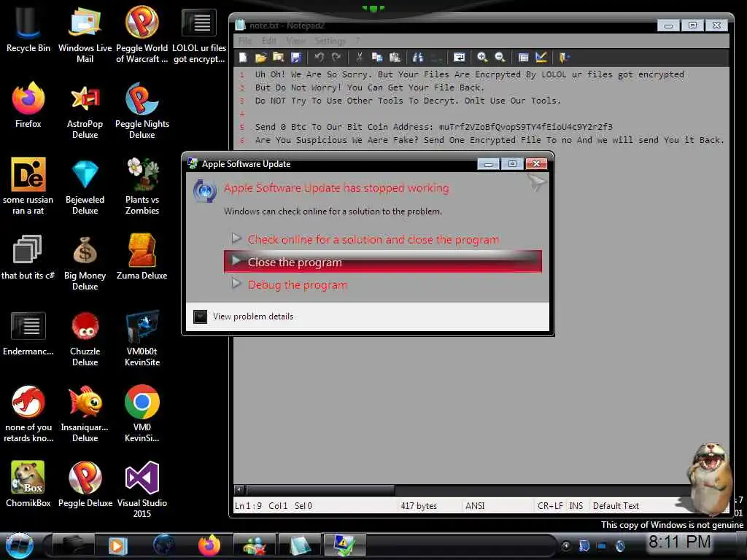
Task: Click the Zoom Out magnifier in Notepad2
Action: (x=500, y=58)
